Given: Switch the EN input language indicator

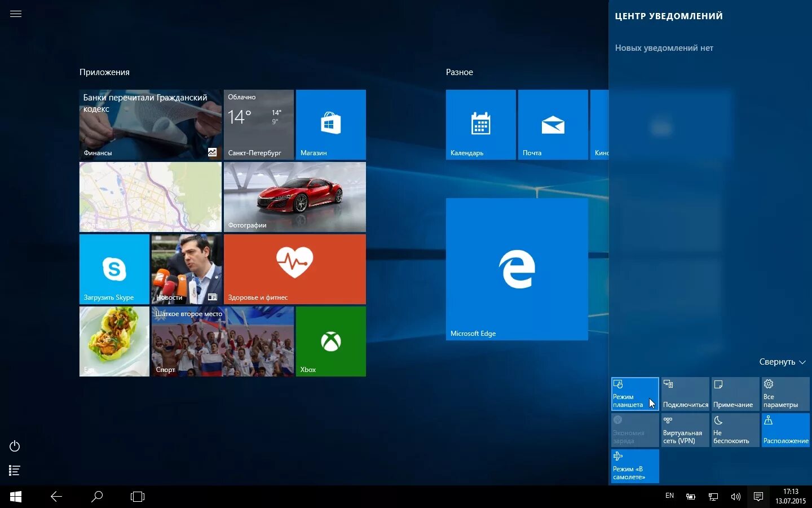Looking at the screenshot, I should click(670, 496).
